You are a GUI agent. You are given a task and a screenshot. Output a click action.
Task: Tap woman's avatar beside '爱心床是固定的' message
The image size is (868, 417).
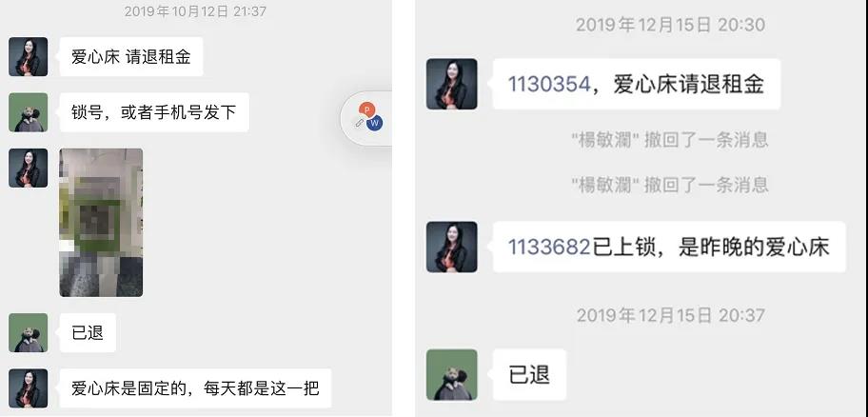(29, 388)
